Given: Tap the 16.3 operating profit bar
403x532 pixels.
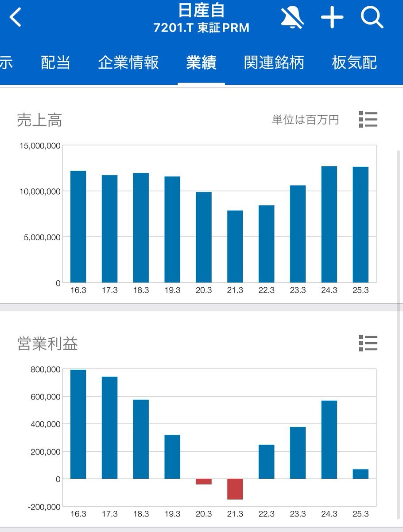Looking at the screenshot, I should pyautogui.click(x=78, y=424).
